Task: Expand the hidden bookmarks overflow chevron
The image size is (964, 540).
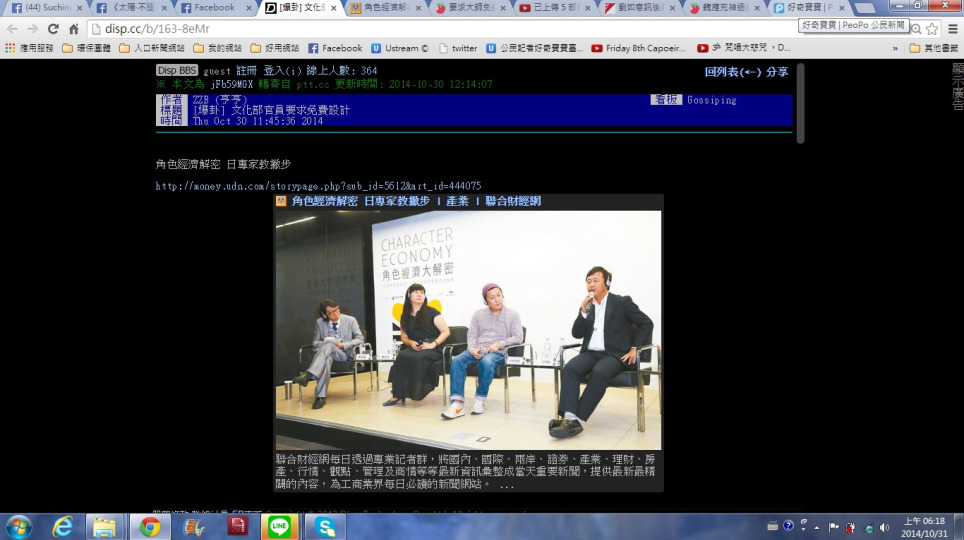Action: 894,48
